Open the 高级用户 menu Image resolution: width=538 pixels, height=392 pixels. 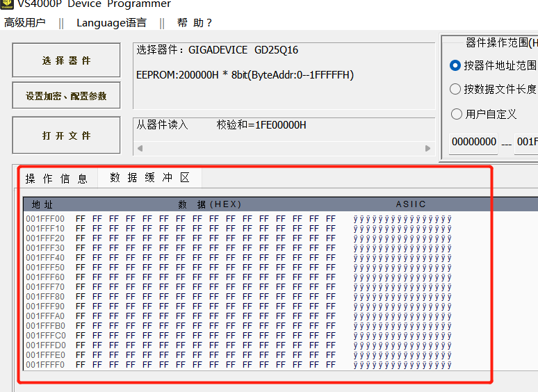24,23
